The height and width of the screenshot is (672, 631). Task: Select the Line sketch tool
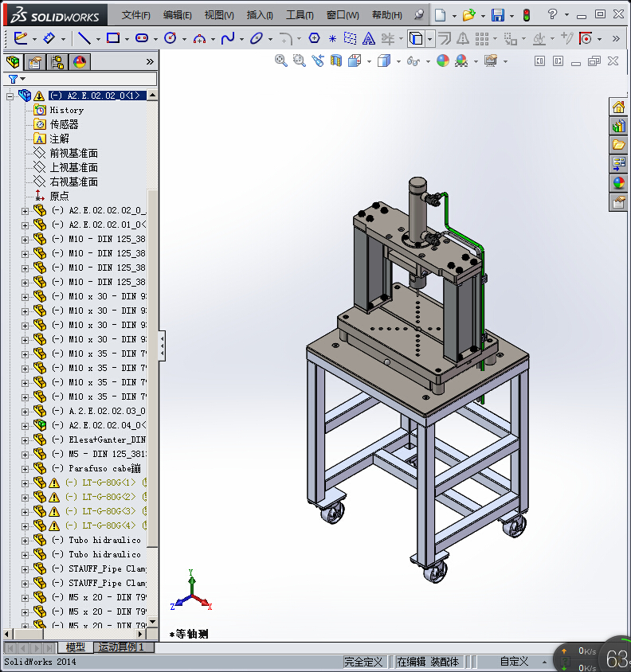[x=83, y=38]
